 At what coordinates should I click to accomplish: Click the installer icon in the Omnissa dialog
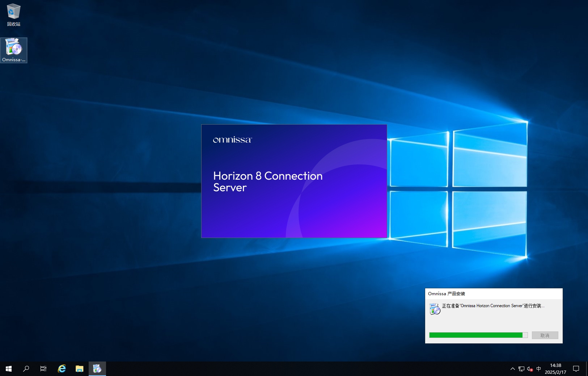(x=435, y=309)
